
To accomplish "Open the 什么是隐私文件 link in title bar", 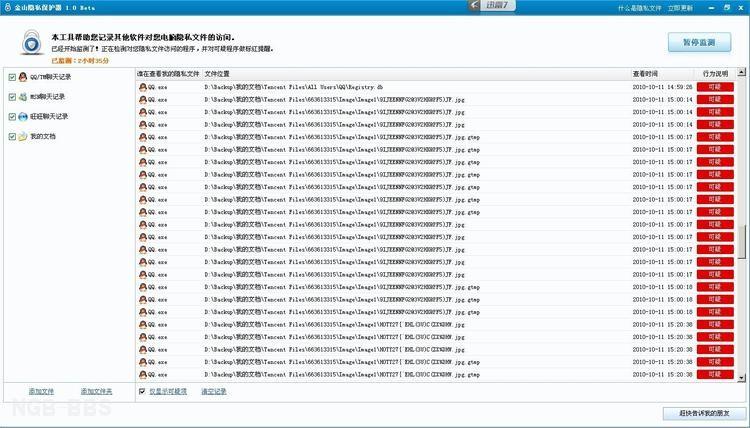I will point(640,8).
